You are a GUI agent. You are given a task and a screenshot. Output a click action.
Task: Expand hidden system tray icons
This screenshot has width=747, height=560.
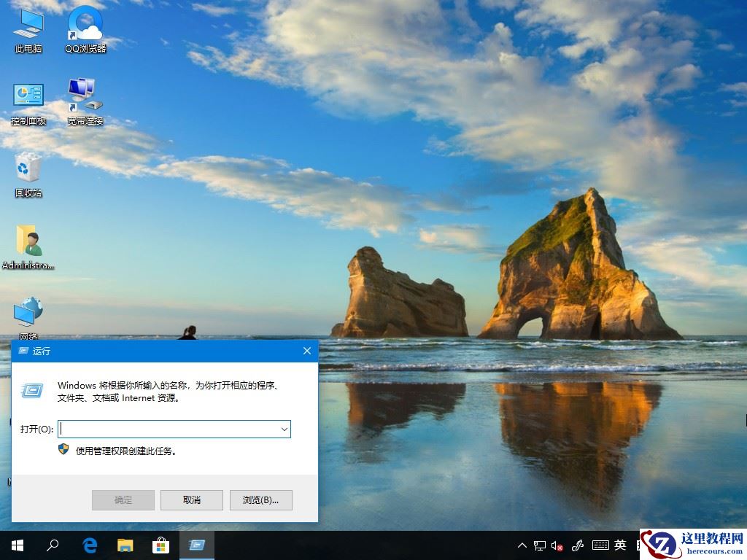(522, 545)
